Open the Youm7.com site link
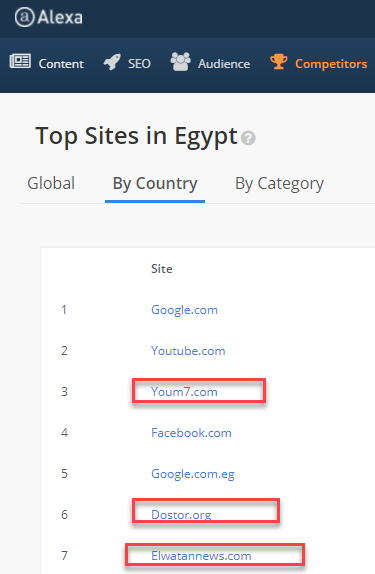Image resolution: width=375 pixels, height=574 pixels. point(184,392)
